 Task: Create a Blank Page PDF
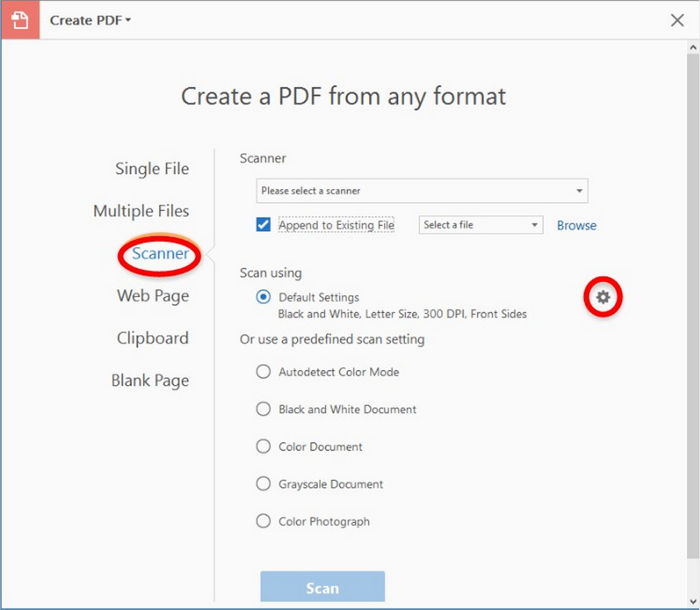click(150, 380)
